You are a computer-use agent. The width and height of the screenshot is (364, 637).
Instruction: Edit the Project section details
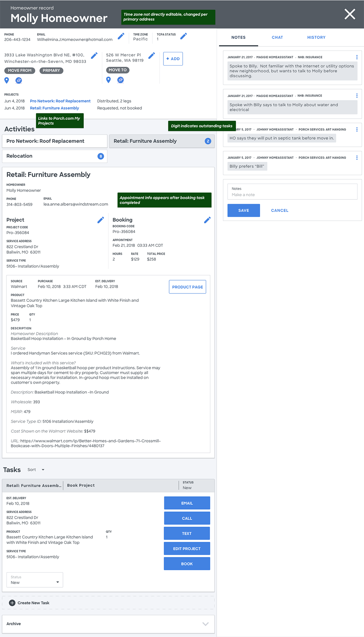point(100,220)
